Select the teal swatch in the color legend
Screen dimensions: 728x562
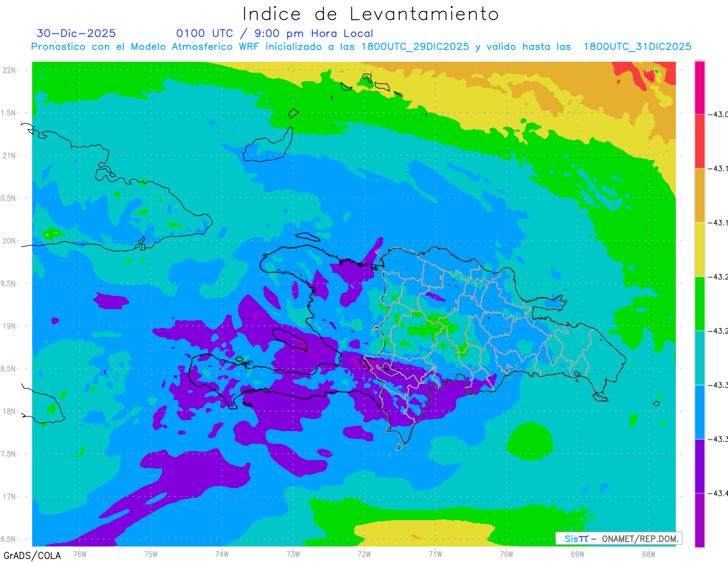[699, 357]
